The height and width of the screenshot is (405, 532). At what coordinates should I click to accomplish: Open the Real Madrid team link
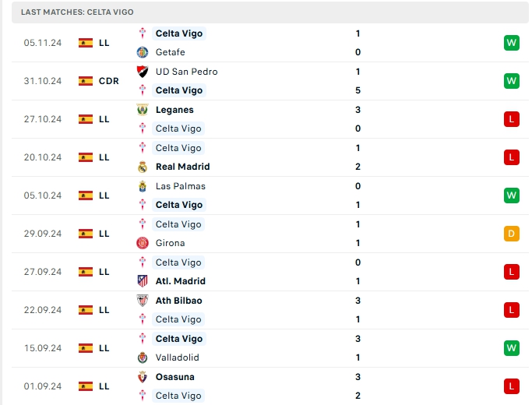182,167
